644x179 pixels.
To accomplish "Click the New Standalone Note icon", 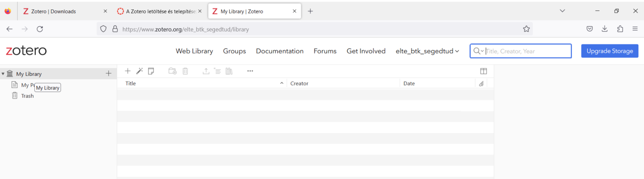I will tap(151, 71).
